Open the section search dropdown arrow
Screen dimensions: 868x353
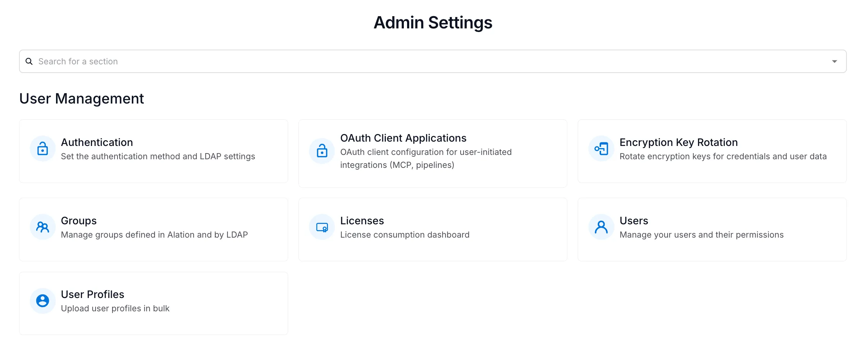tap(835, 61)
